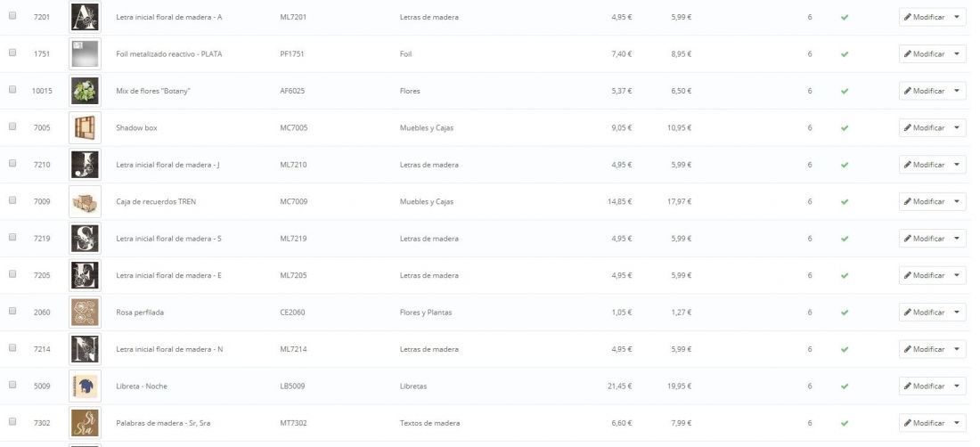This screenshot has width=980, height=447.
Task: Click green checkmark for Mix de flores "Botany"
Action: (x=845, y=91)
